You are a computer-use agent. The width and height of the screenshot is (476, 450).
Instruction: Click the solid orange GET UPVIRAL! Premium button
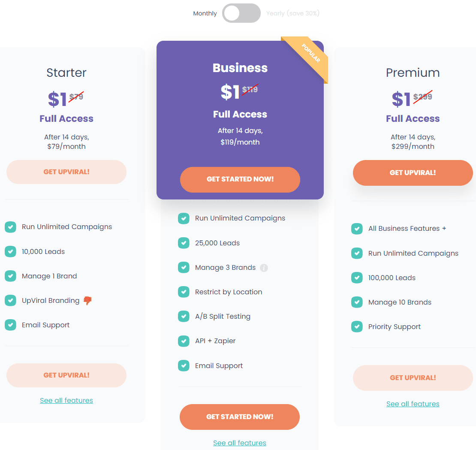coord(413,173)
